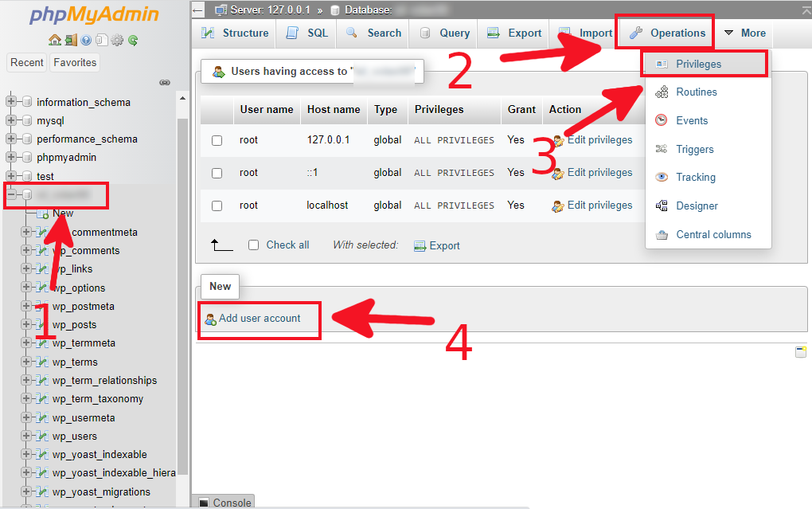812x509 pixels.
Task: Log out using the exit door icon
Action: (69, 40)
